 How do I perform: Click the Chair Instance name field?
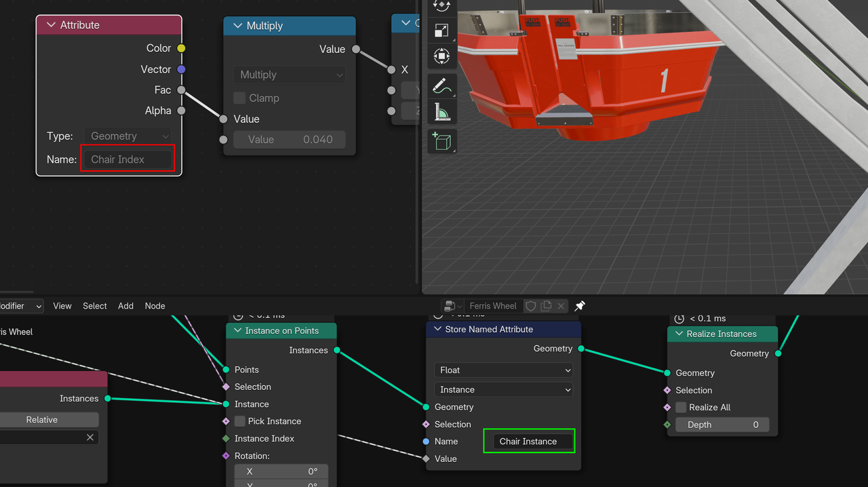528,442
